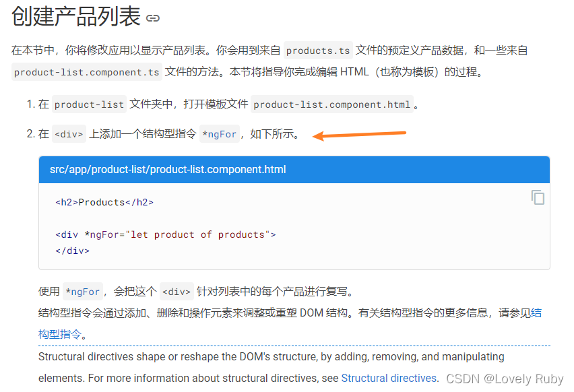The image size is (574, 392).
Task: Click inline code *ngFor after 使用
Action: (83, 292)
